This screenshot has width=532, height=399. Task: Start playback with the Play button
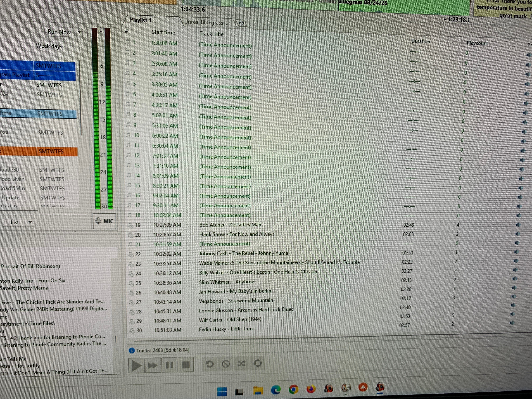coord(136,365)
